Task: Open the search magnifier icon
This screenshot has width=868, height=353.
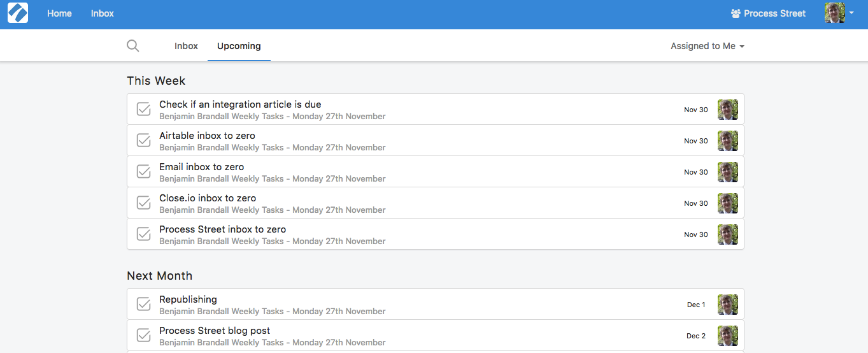Action: pyautogui.click(x=133, y=46)
